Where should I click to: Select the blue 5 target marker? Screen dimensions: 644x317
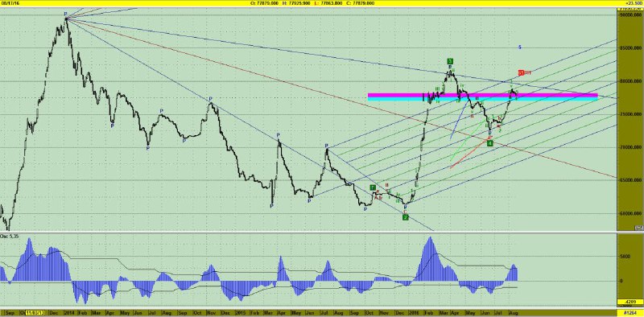tap(519, 47)
